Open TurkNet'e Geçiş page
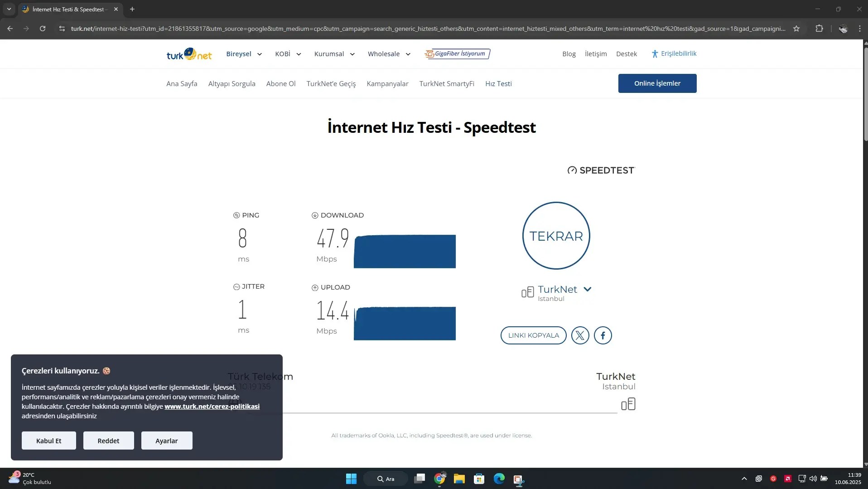Viewport: 868px width, 489px height. coord(331,84)
